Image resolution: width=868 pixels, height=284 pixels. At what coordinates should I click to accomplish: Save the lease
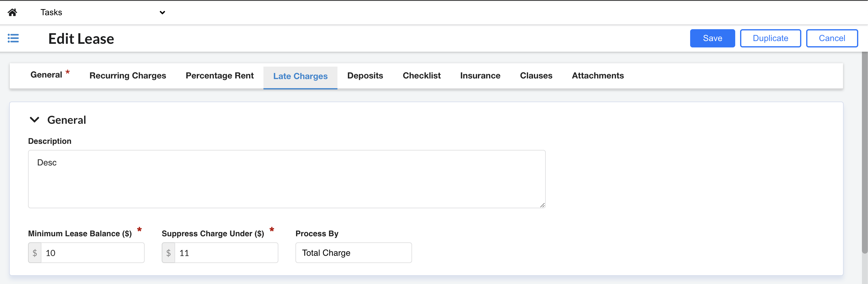click(712, 38)
